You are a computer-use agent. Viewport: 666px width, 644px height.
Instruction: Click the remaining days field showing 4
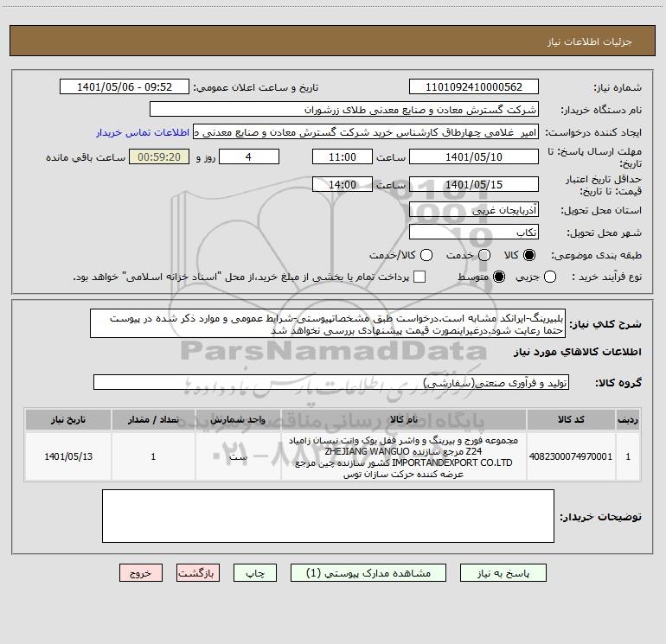[249, 157]
